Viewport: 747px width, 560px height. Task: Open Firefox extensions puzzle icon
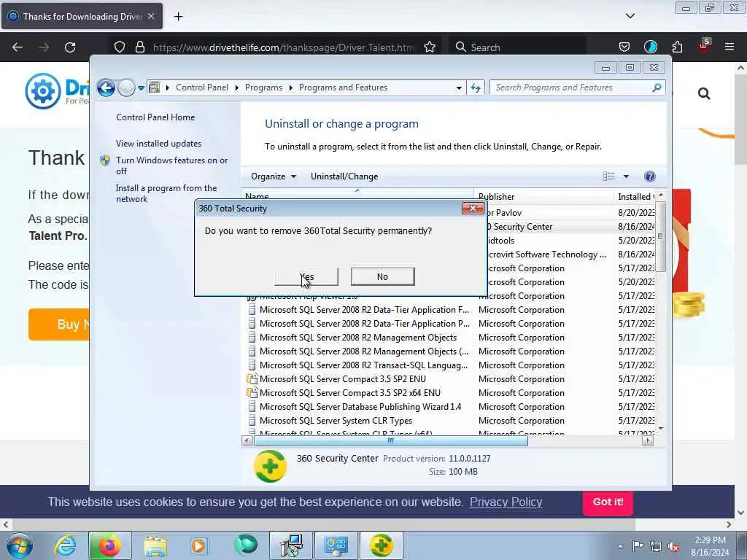tap(677, 47)
